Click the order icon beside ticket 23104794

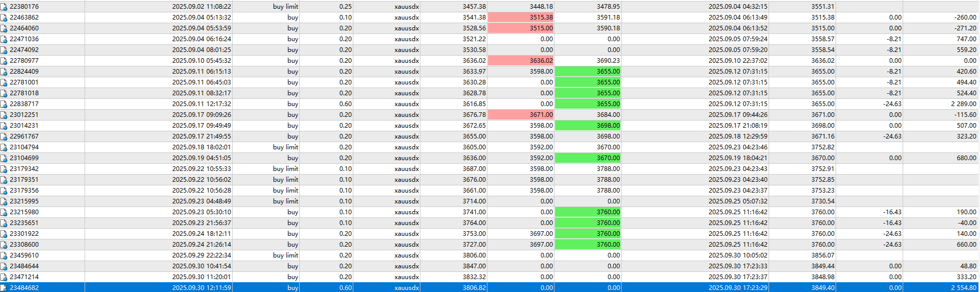4,147
